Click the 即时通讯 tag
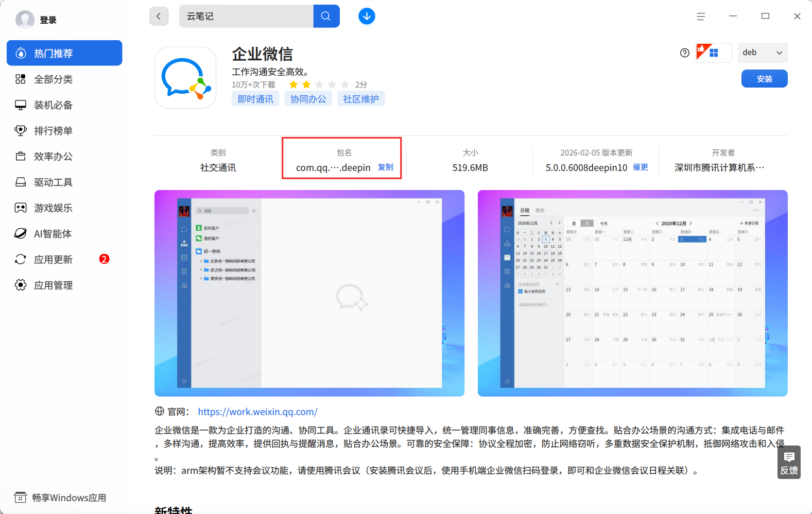The width and height of the screenshot is (812, 514). pos(255,99)
